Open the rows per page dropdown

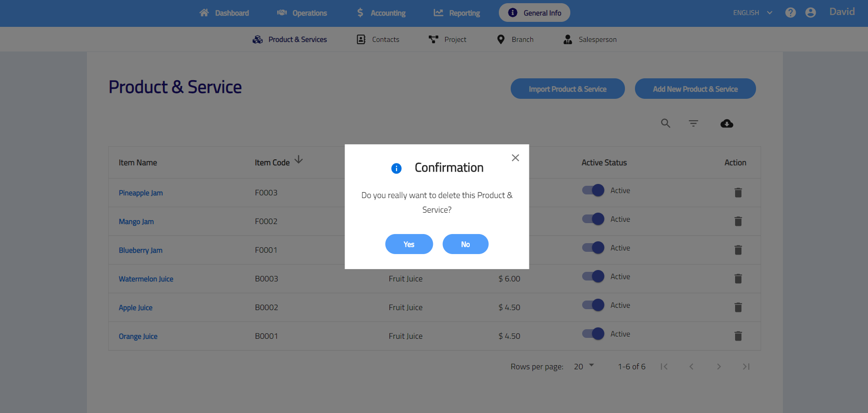(584, 366)
